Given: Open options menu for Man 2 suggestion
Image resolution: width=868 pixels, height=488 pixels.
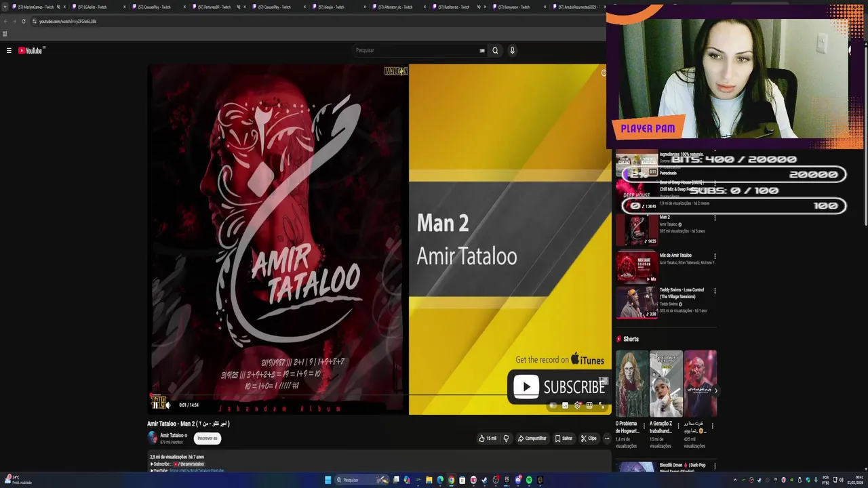Looking at the screenshot, I should pyautogui.click(x=715, y=218).
